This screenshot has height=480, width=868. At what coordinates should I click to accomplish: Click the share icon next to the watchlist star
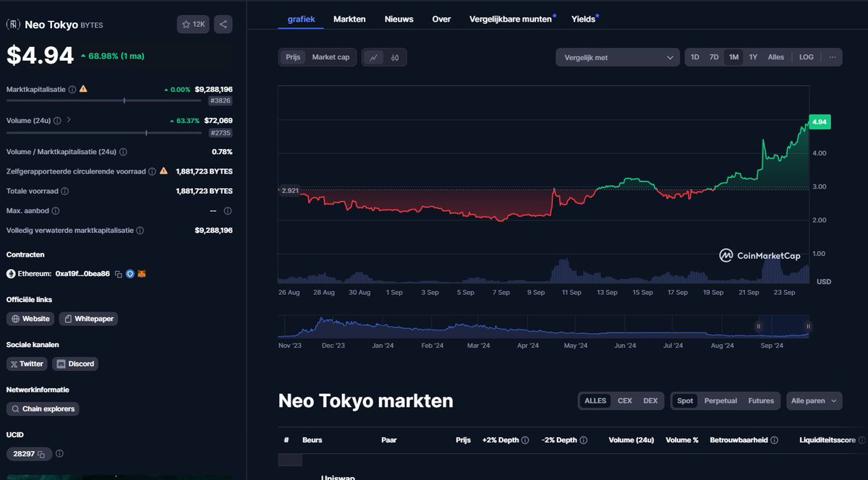click(223, 23)
